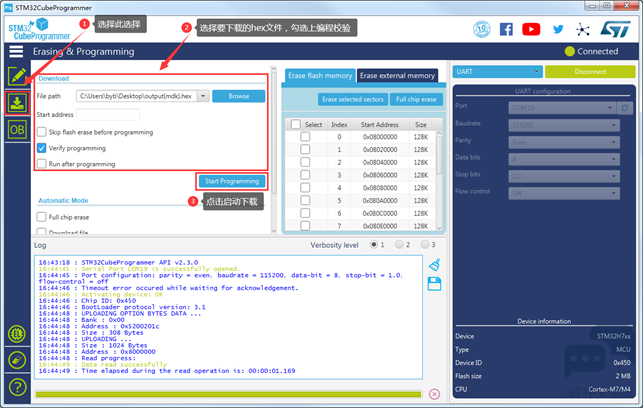Set verbosity level to 3
The width and height of the screenshot is (643, 408).
coord(425,244)
